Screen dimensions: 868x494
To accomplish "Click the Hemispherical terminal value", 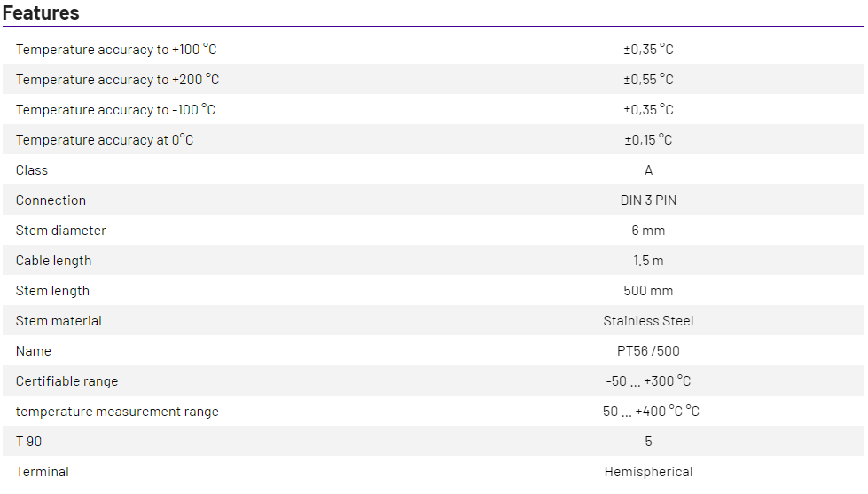I will (x=648, y=472).
